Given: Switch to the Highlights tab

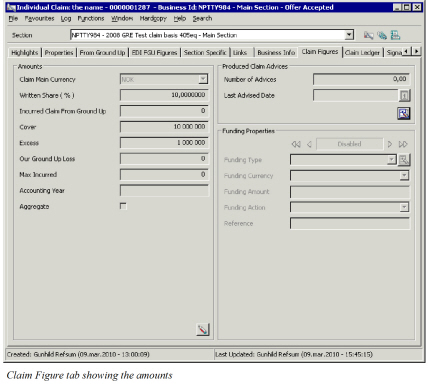Looking at the screenshot, I should [x=25, y=53].
